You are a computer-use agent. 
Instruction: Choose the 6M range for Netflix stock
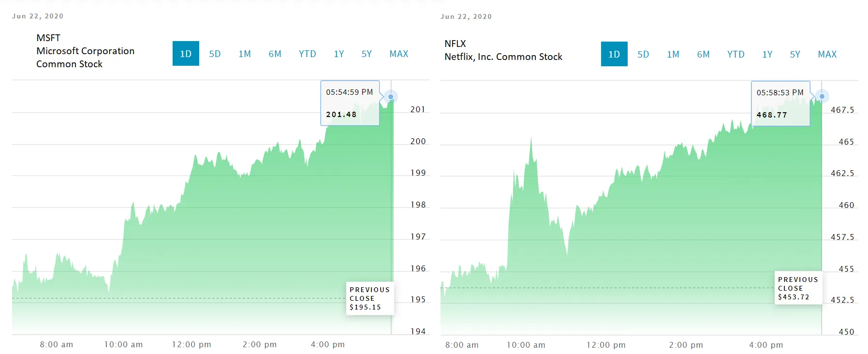coord(704,54)
